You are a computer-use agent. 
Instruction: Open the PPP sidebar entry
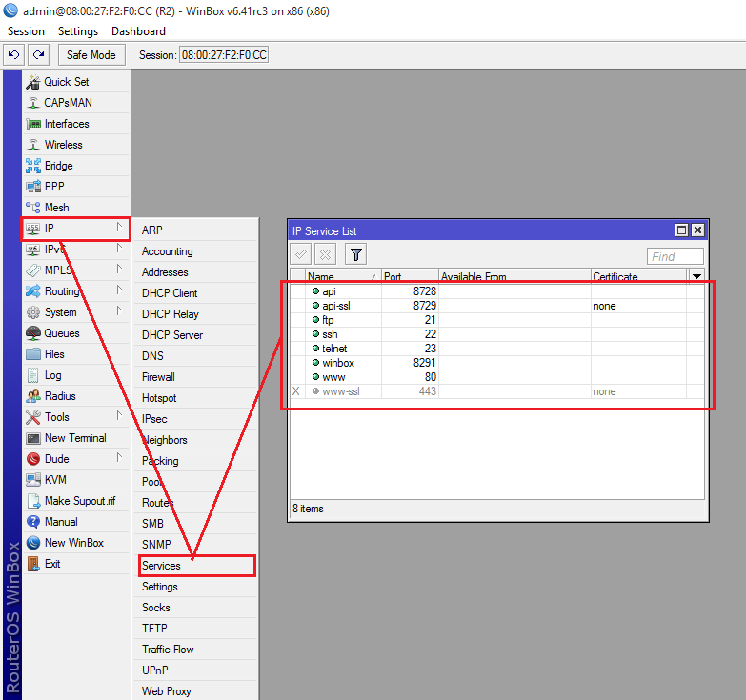pos(76,187)
